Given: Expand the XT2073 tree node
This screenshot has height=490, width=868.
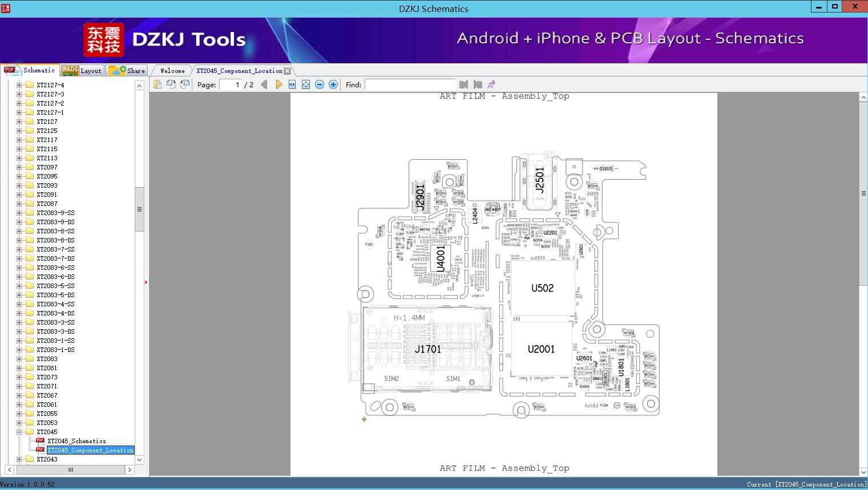Looking at the screenshot, I should (19, 377).
